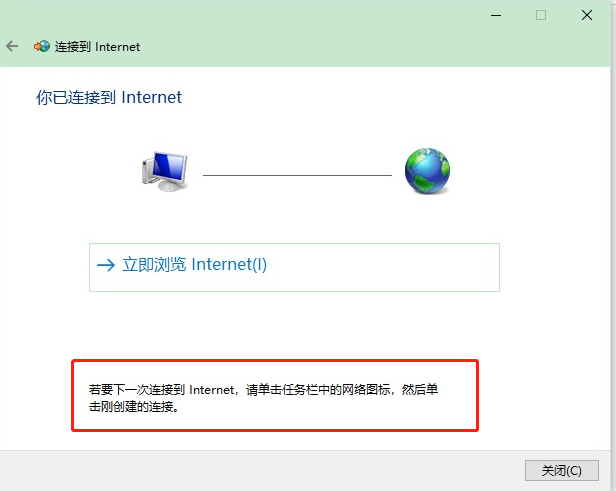This screenshot has height=491, width=616.
Task: Click the computer monitor icon
Action: (x=165, y=172)
